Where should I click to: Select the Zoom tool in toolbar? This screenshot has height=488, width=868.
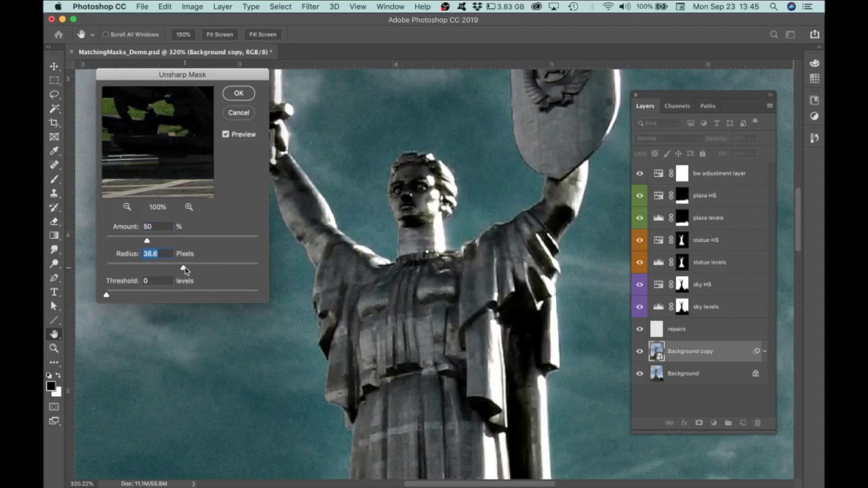click(x=54, y=348)
